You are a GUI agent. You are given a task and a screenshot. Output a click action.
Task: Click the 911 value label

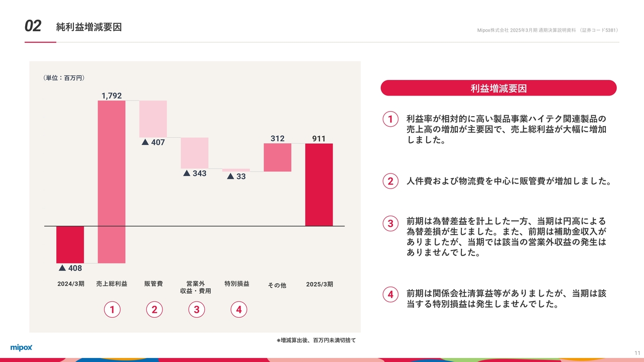319,139
